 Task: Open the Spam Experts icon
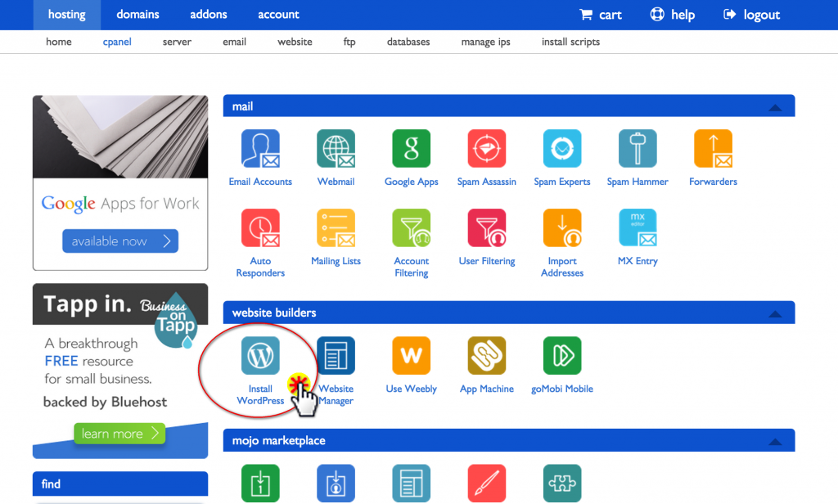pos(561,149)
